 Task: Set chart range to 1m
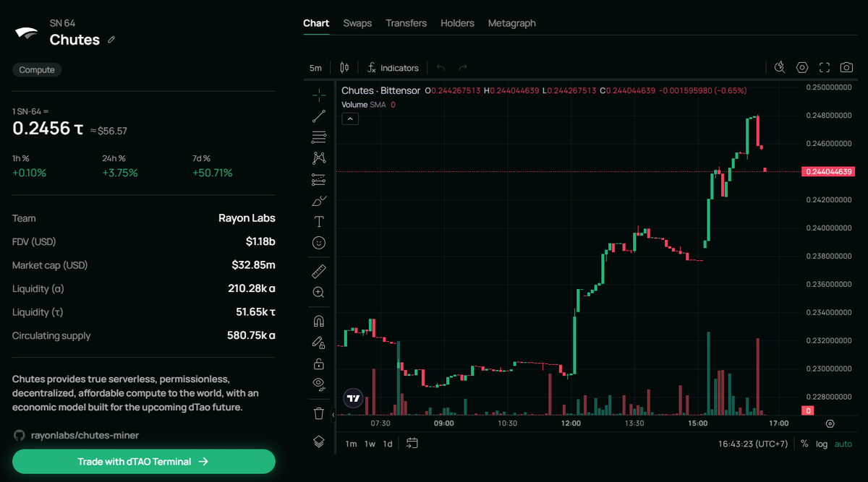tap(351, 444)
